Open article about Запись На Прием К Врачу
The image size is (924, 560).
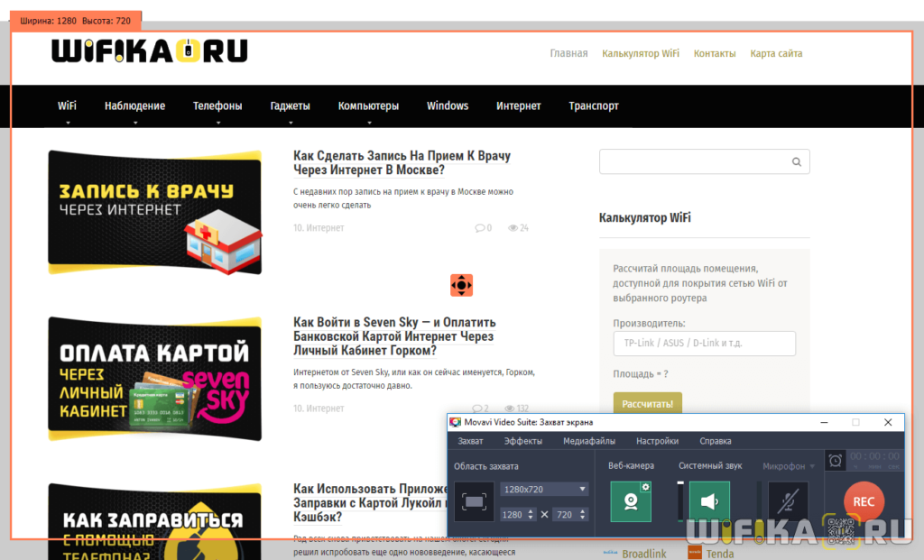tap(402, 163)
